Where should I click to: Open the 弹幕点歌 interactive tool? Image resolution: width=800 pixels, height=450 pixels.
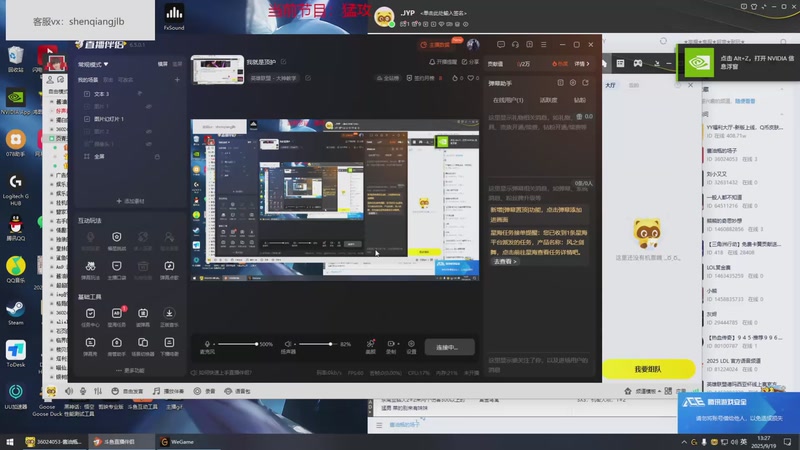(x=169, y=270)
